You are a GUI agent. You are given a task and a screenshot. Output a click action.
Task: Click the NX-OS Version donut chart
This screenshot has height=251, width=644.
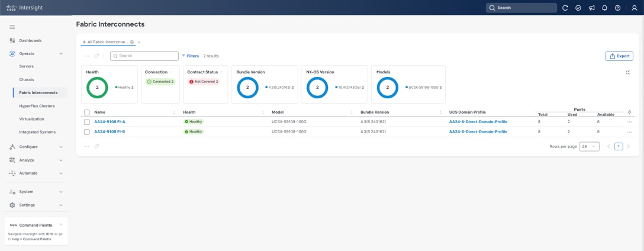click(x=317, y=88)
